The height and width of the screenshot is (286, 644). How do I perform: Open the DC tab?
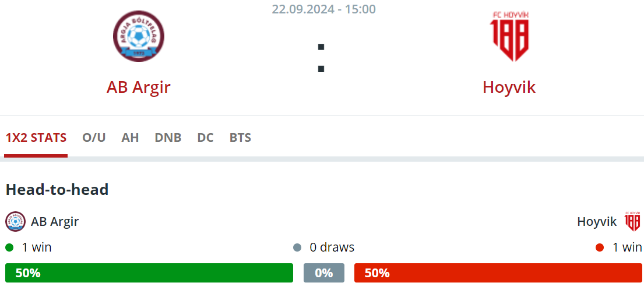205,138
